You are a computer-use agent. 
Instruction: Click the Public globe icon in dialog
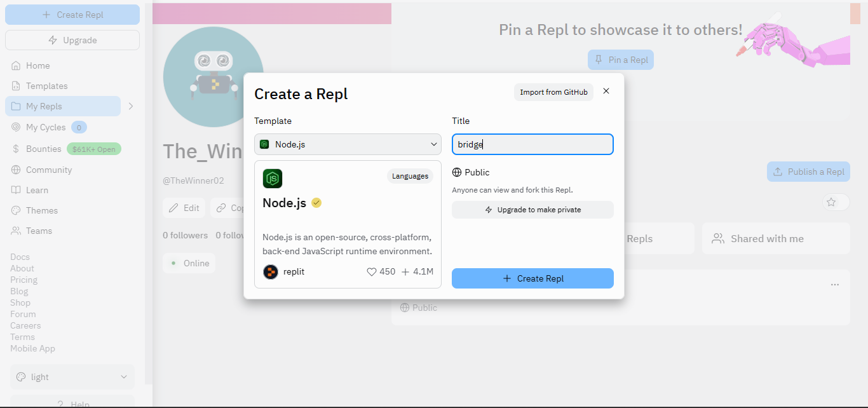click(456, 172)
